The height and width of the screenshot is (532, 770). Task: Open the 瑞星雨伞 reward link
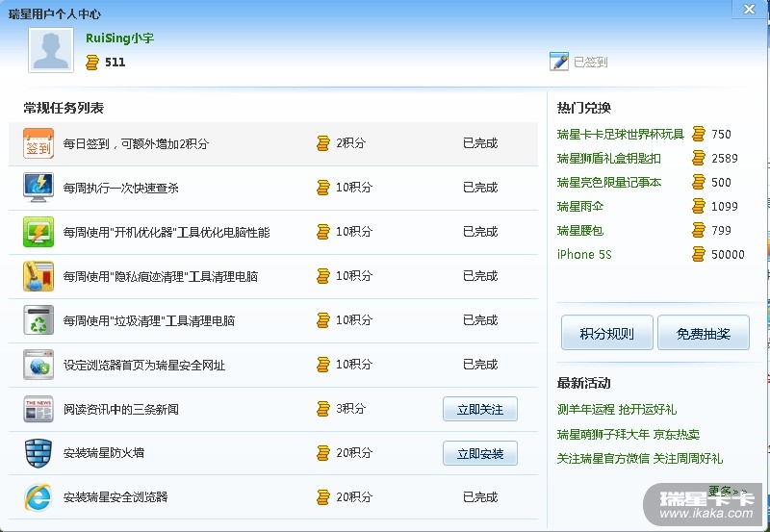pos(580,206)
